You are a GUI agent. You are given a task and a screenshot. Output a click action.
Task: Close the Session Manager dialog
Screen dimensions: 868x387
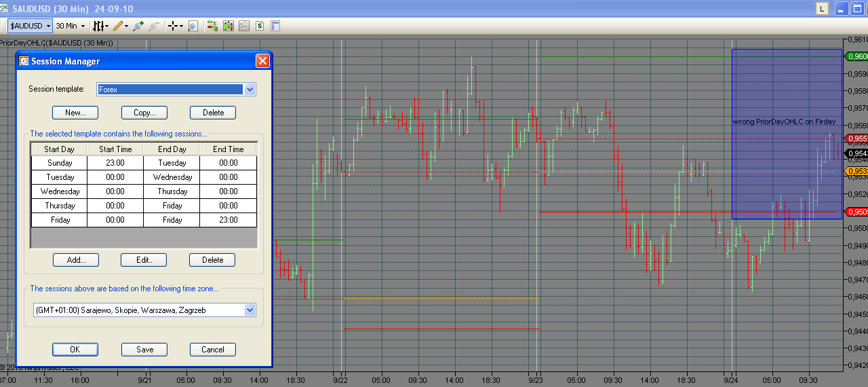262,60
